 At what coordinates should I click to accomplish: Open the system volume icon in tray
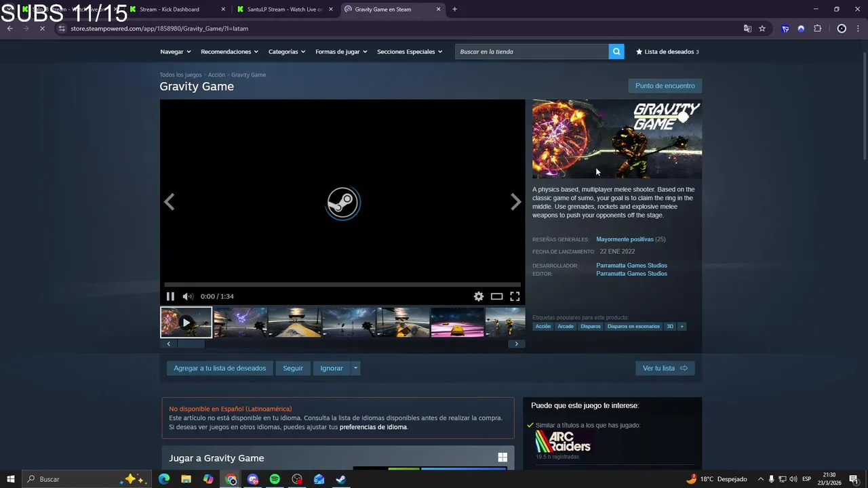793,479
